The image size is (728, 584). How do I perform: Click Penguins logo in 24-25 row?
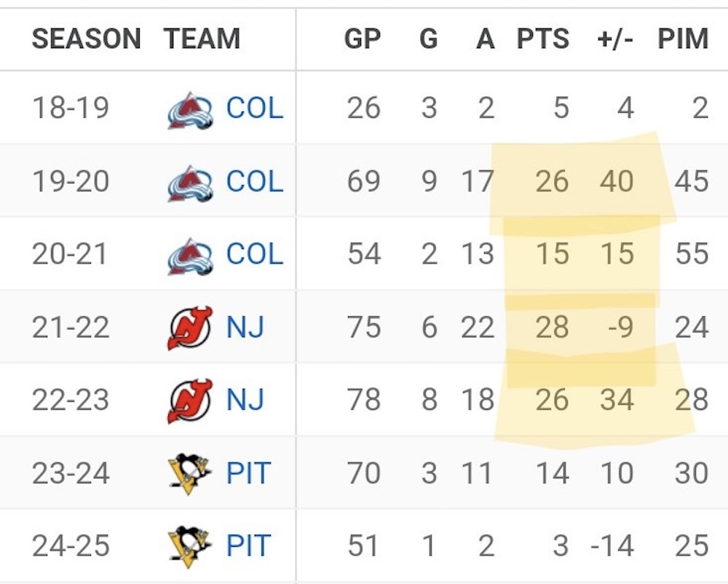coord(189,547)
